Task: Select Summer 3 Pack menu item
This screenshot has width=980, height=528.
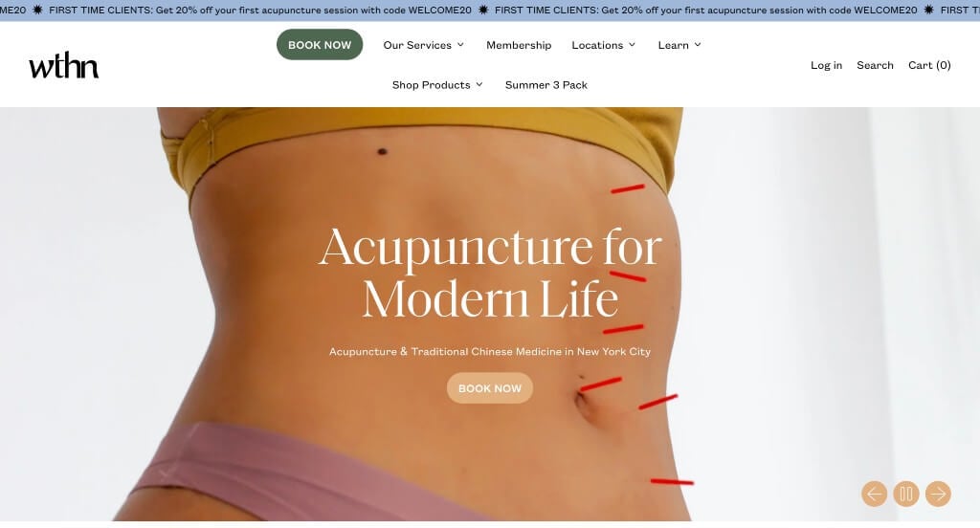Action: (546, 84)
